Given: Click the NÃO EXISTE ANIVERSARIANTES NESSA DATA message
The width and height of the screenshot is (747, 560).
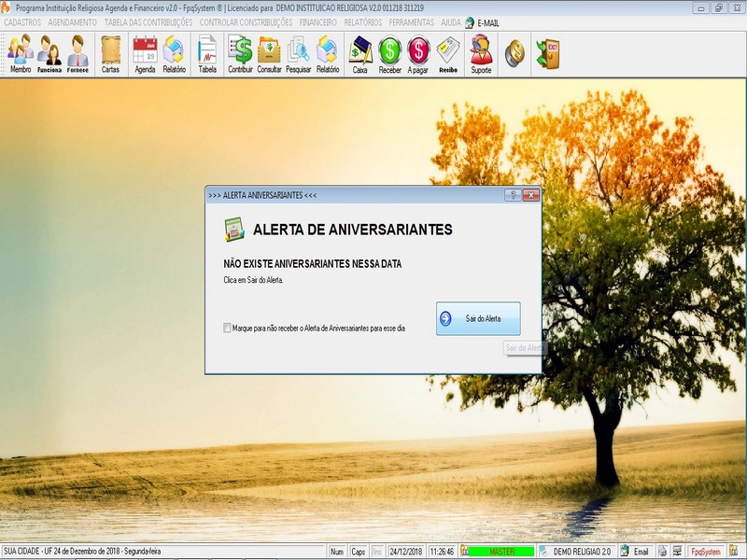Looking at the screenshot, I should click(x=313, y=264).
